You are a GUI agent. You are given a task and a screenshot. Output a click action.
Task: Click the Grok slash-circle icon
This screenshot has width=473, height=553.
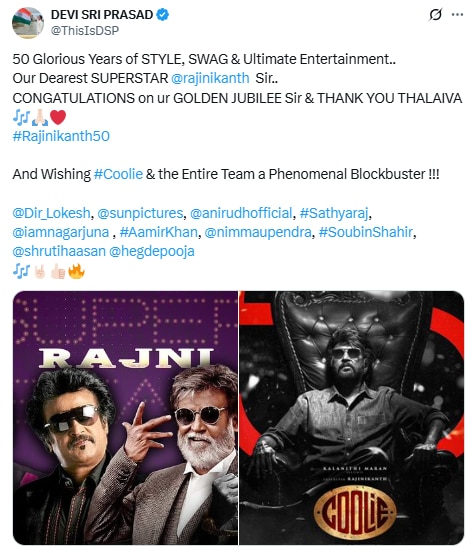tap(435, 15)
